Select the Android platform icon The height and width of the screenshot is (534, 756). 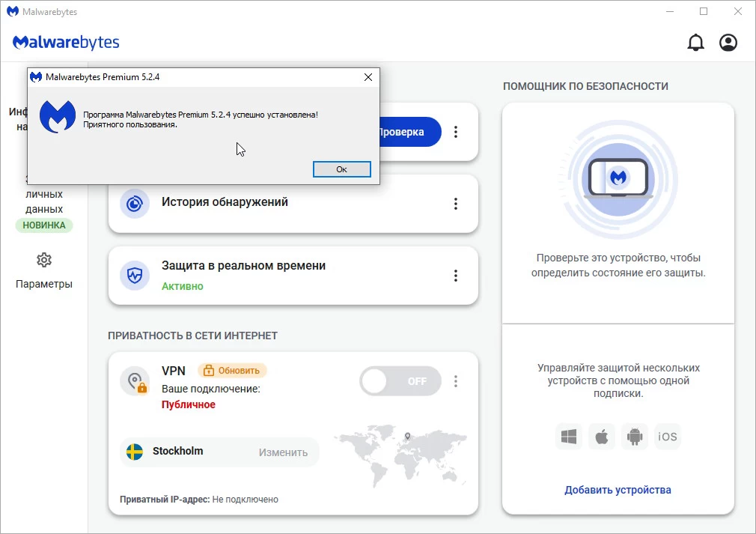click(x=635, y=436)
